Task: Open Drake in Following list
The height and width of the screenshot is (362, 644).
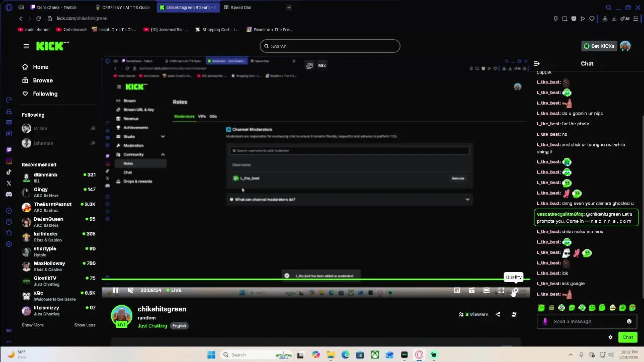Action: click(58, 128)
